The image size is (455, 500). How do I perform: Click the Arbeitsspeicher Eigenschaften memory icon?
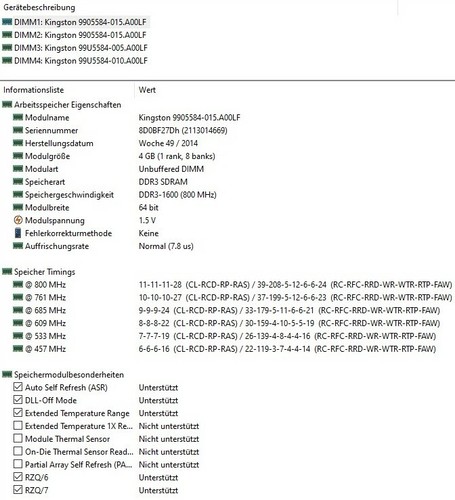(x=7, y=105)
